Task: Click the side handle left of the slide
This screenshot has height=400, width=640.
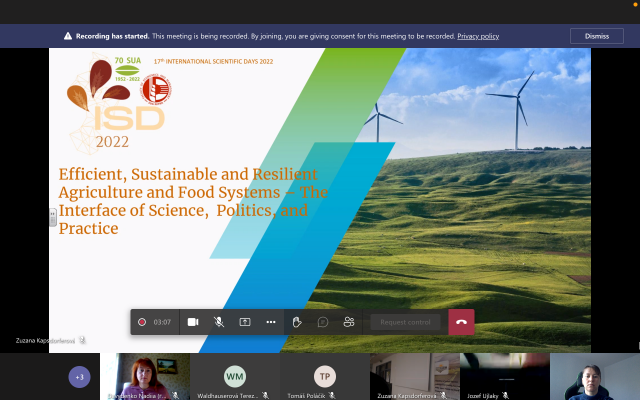Action: [53, 216]
